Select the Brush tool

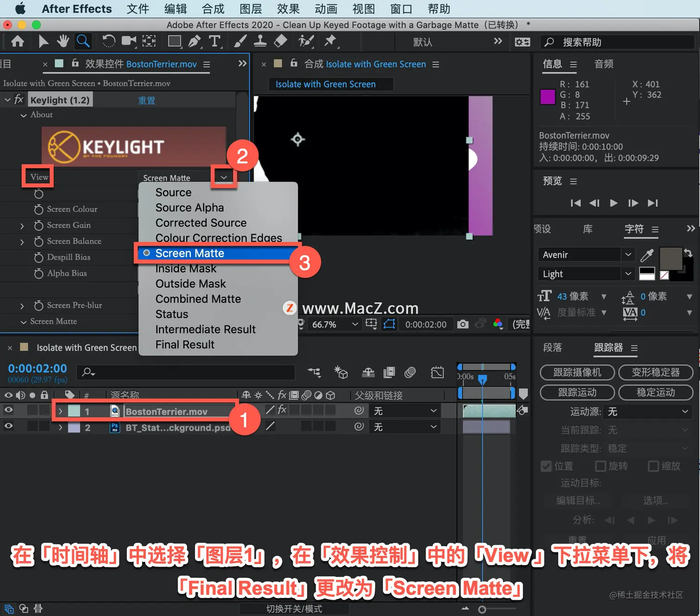(x=240, y=42)
